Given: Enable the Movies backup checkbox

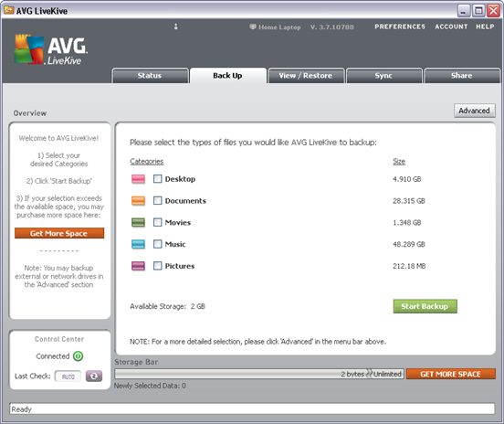Looking at the screenshot, I should click(157, 222).
